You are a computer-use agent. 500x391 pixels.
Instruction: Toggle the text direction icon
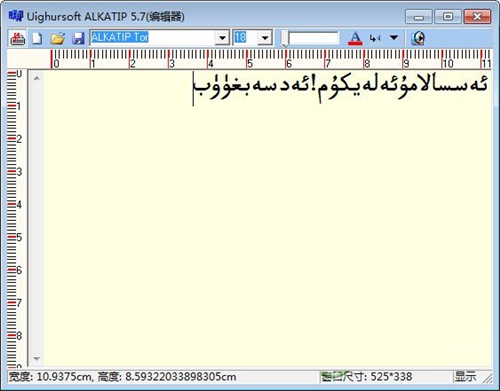(375, 38)
